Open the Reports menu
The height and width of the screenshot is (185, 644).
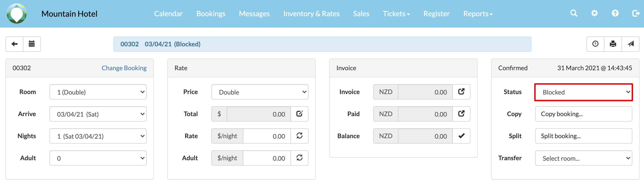point(478,14)
